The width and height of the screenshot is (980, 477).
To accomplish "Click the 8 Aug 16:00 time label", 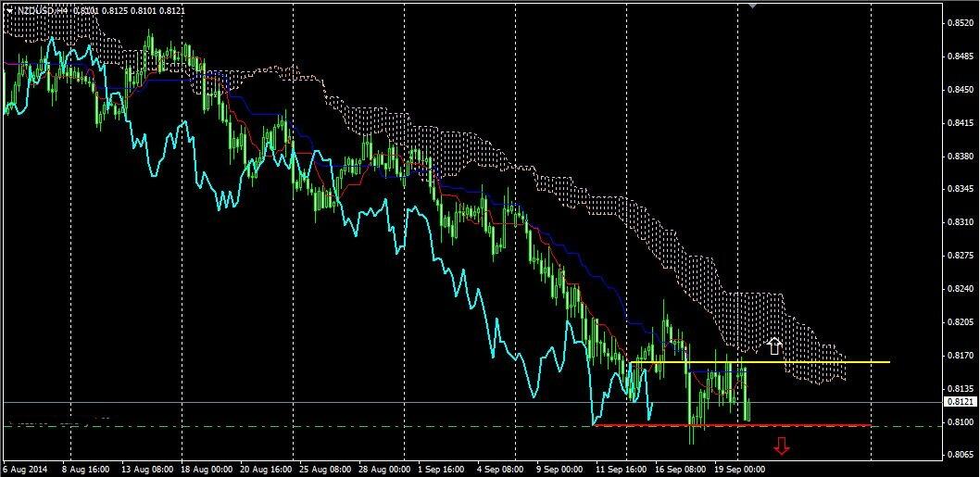I will (x=87, y=469).
